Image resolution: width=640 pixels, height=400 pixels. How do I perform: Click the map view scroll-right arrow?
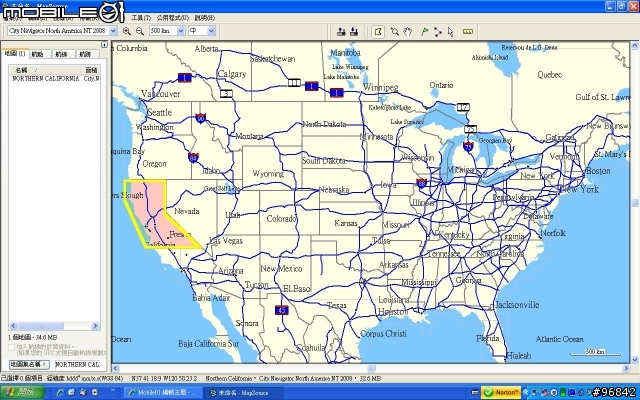click(x=627, y=368)
